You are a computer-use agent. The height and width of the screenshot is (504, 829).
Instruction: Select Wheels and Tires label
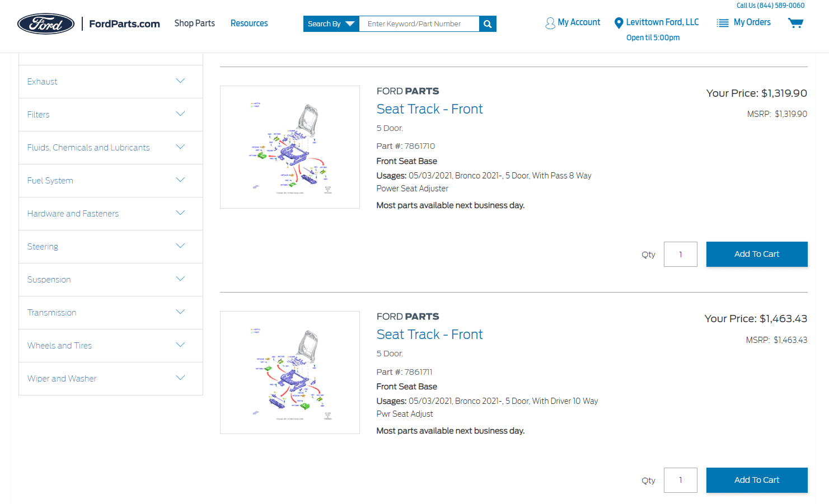click(x=60, y=346)
